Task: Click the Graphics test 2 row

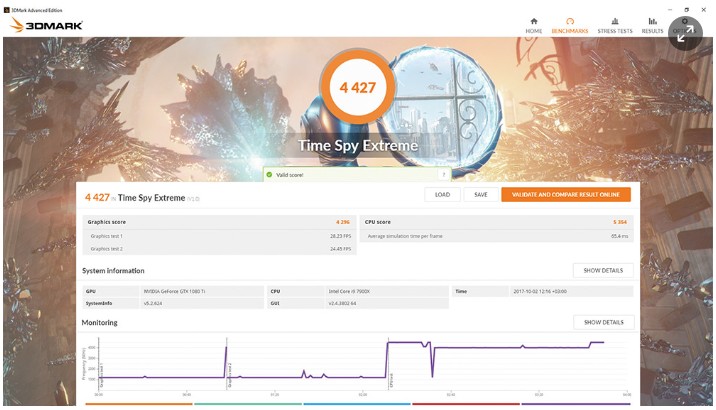Action: click(220, 249)
